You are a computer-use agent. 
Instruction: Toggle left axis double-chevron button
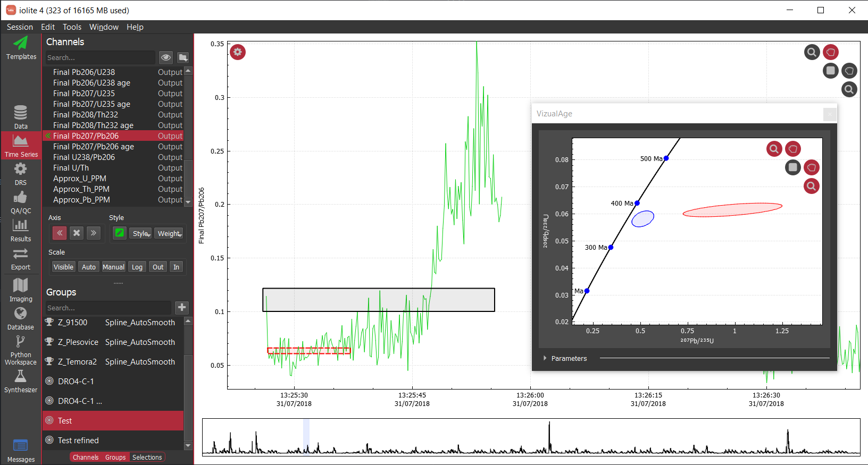click(60, 233)
